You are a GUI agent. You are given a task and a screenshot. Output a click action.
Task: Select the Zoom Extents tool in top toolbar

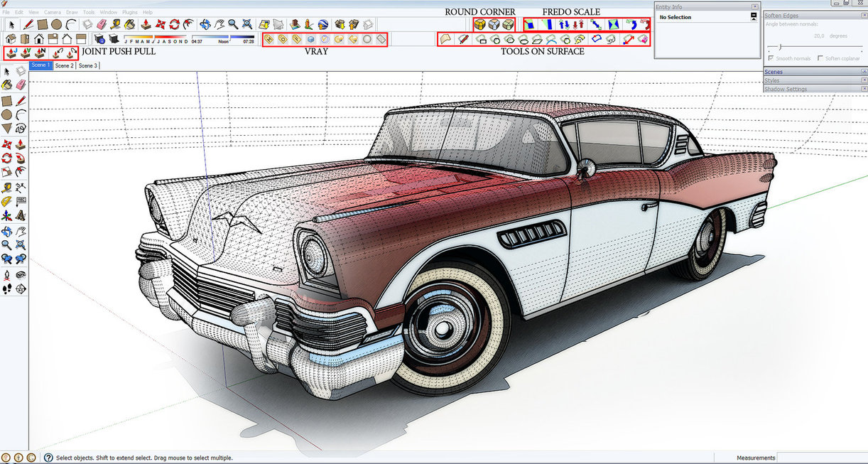tap(246, 24)
